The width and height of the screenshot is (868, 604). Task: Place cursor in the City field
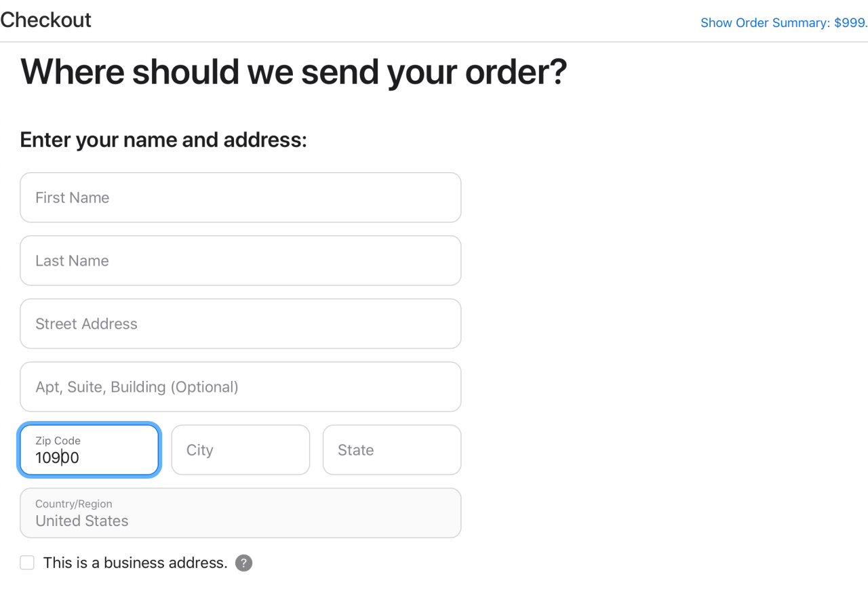pos(241,450)
